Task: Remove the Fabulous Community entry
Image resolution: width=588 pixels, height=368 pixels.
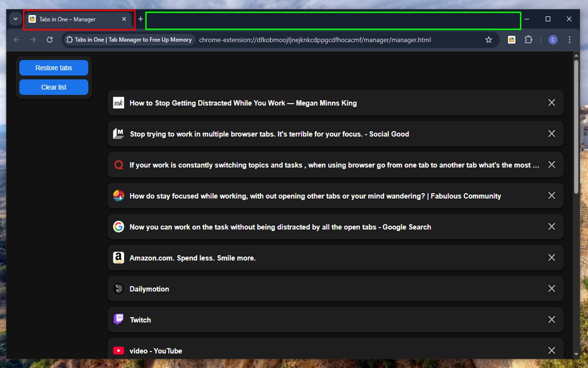Action: click(552, 195)
